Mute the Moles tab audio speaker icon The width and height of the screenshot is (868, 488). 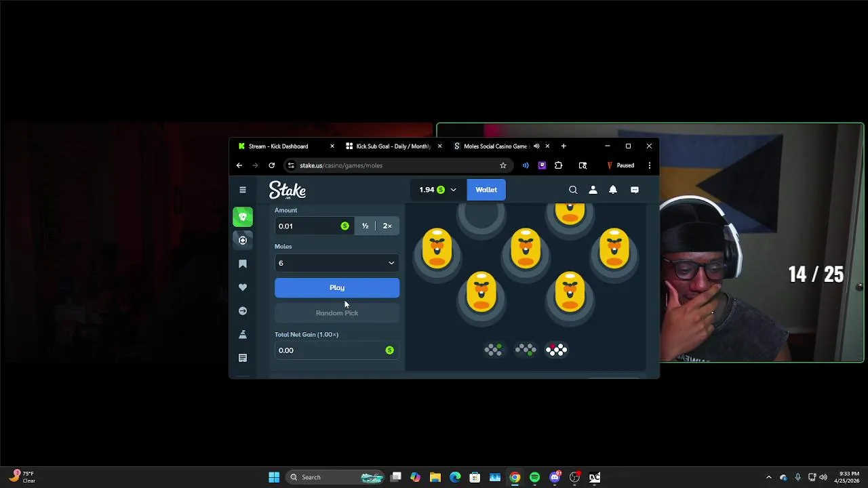coord(536,146)
